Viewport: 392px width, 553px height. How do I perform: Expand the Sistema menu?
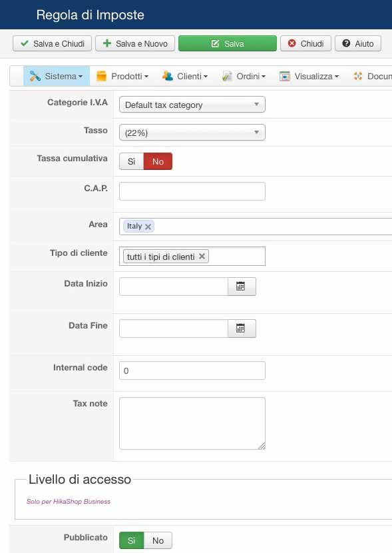(57, 76)
